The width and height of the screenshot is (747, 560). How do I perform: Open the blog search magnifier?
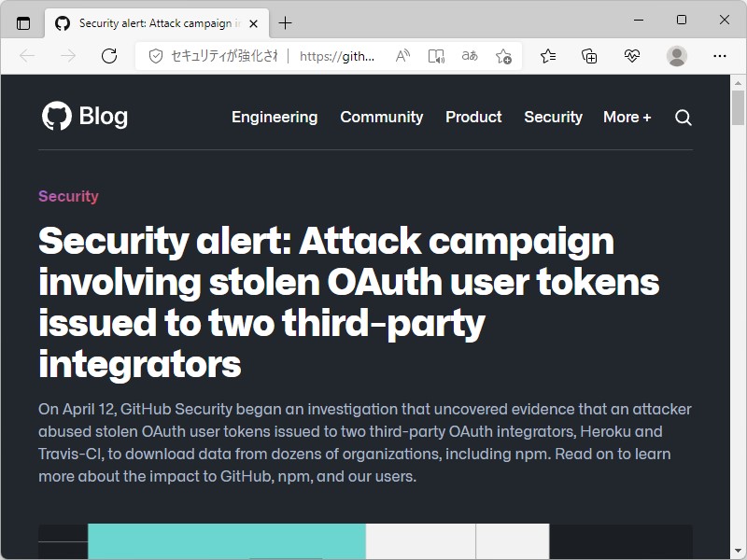click(683, 118)
